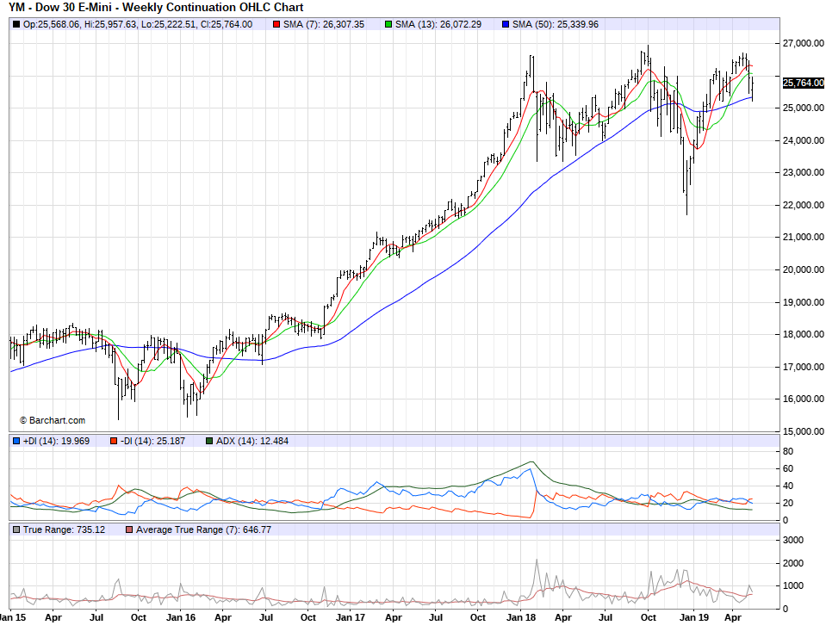Click the 18,000.00 price axis label
826x644 pixels.
pyautogui.click(x=804, y=334)
